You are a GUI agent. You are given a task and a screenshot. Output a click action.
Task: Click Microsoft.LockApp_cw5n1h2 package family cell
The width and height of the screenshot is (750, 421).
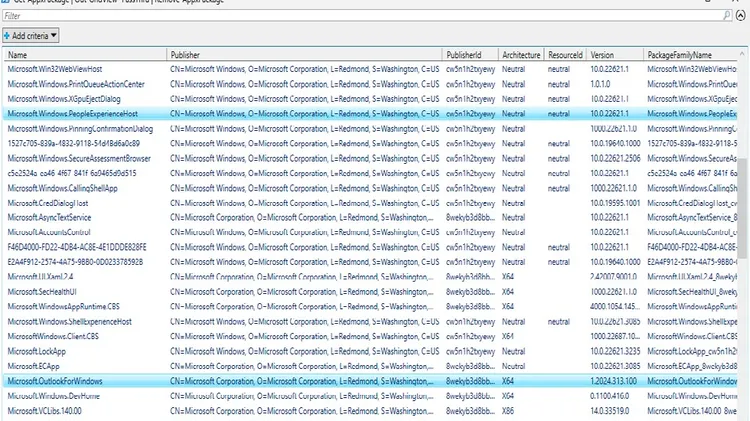[692, 351]
